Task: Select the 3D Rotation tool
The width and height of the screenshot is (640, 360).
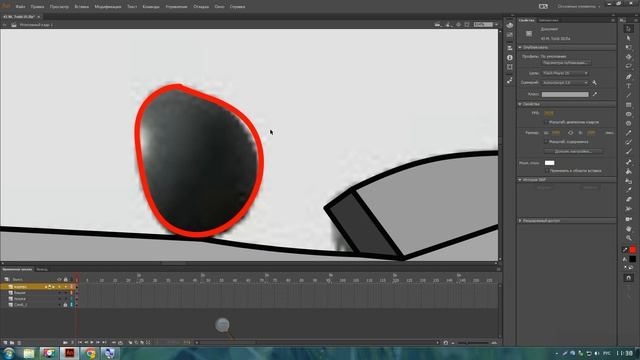Action: point(629,57)
